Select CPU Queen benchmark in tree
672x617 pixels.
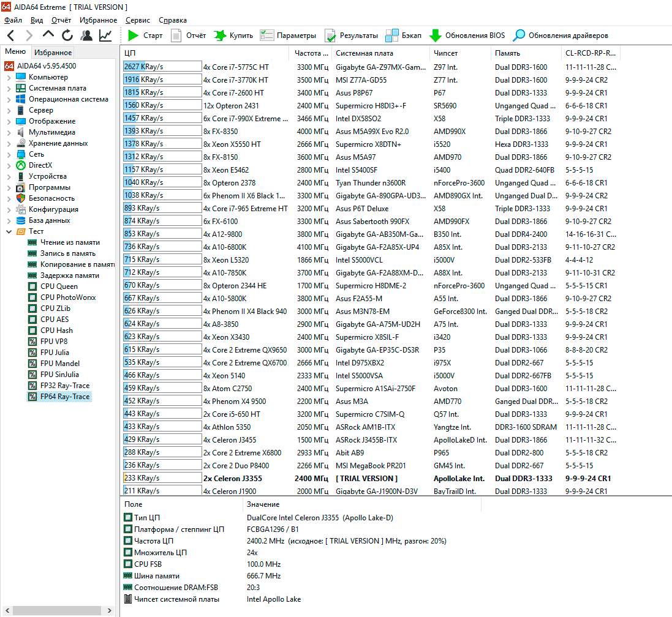59,286
